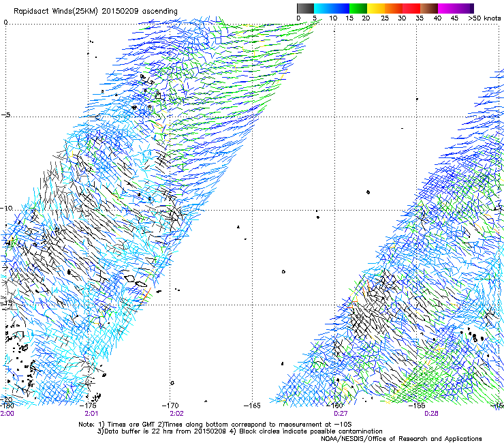Click the note line starting 'Note: 1) Times are GMT'

pos(215,425)
